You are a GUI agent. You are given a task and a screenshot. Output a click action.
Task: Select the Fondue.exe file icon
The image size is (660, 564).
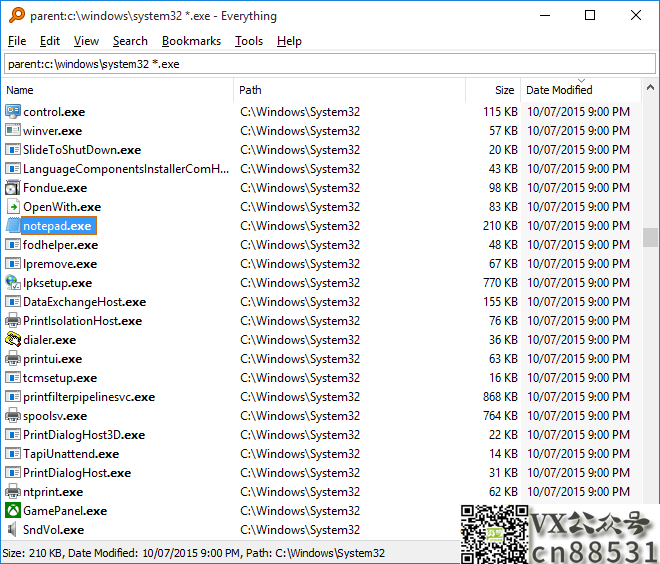tap(12, 188)
